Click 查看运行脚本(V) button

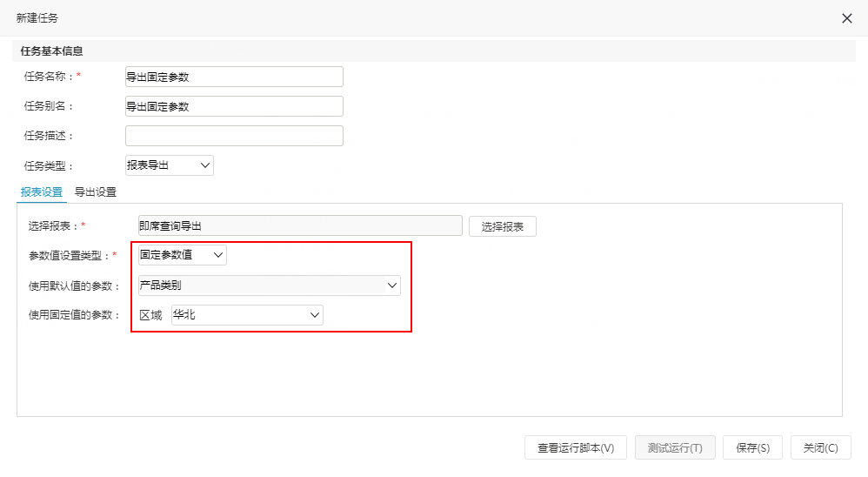point(576,447)
